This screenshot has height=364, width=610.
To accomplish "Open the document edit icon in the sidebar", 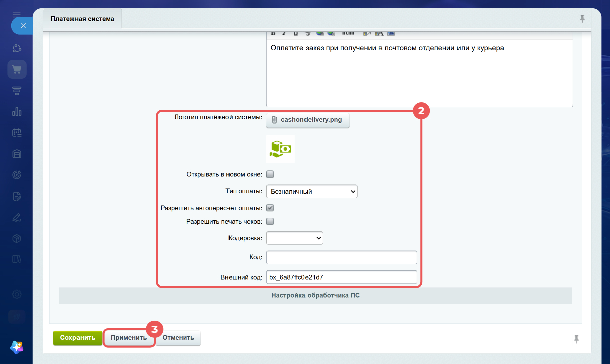I will point(17,196).
